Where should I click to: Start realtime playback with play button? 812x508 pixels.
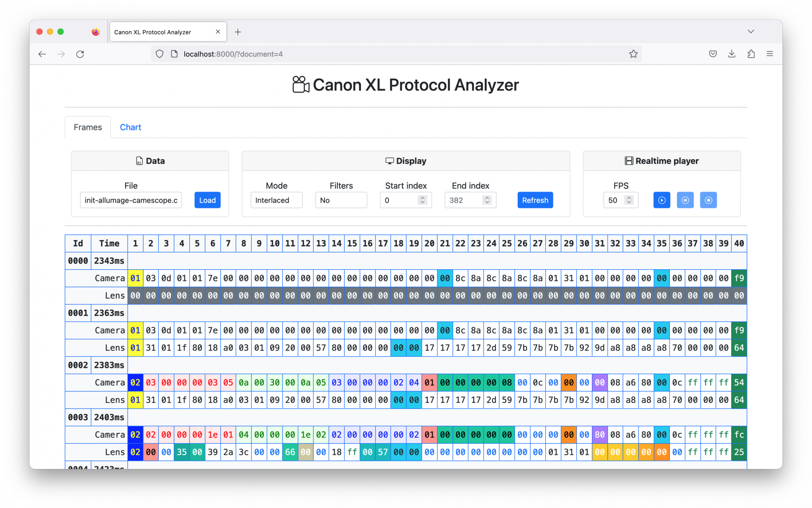coord(661,200)
